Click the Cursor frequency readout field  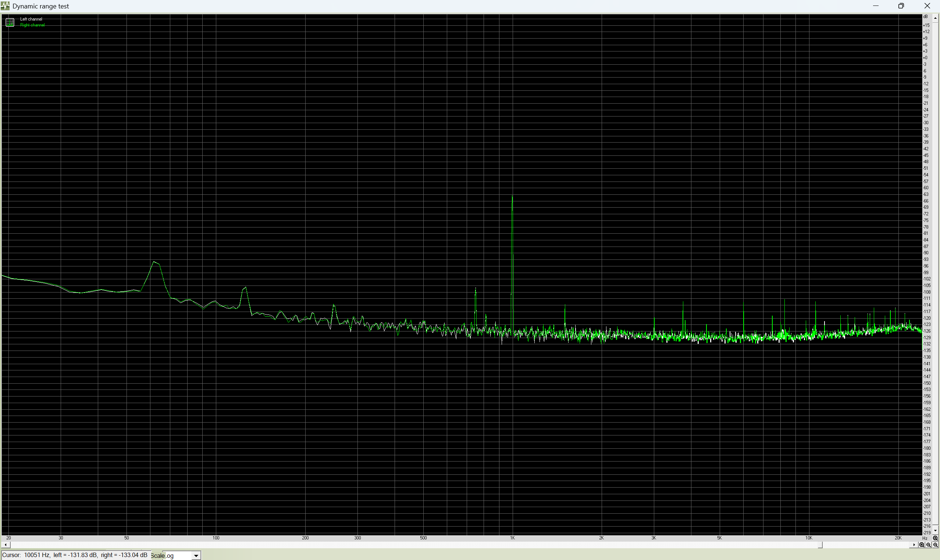point(75,555)
